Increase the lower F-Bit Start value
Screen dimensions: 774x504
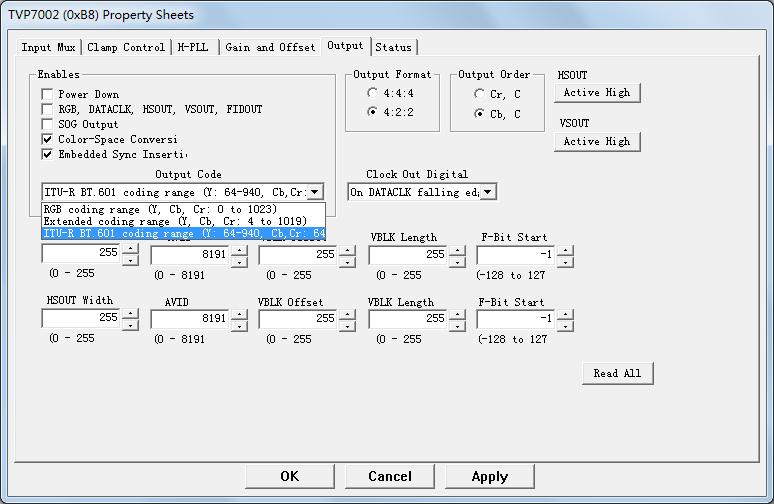(565, 314)
